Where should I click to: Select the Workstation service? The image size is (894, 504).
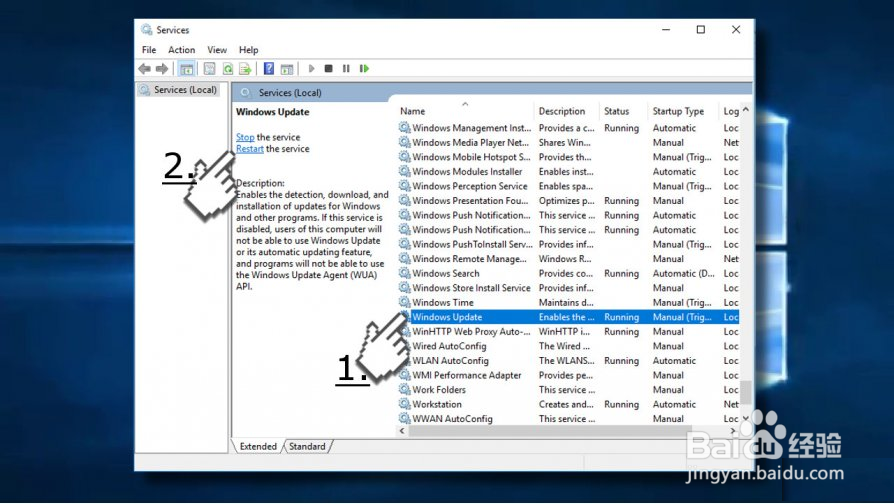(568, 404)
